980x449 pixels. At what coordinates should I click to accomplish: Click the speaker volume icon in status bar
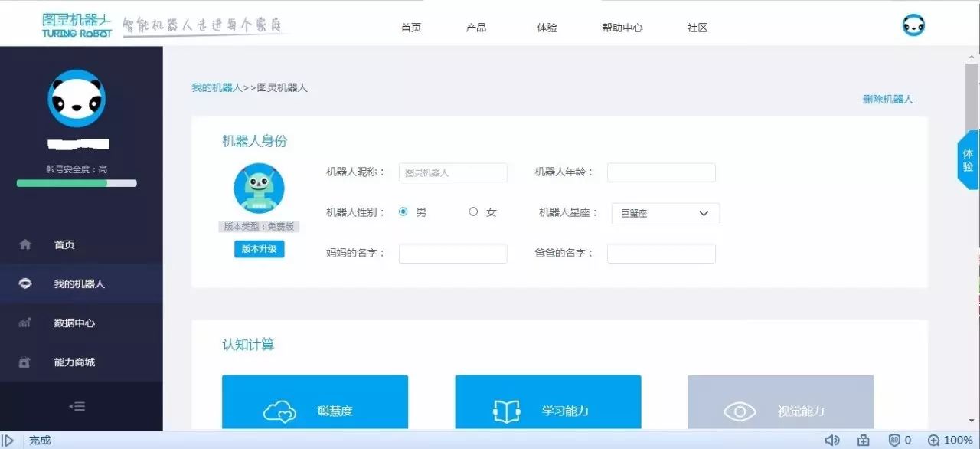(832, 441)
